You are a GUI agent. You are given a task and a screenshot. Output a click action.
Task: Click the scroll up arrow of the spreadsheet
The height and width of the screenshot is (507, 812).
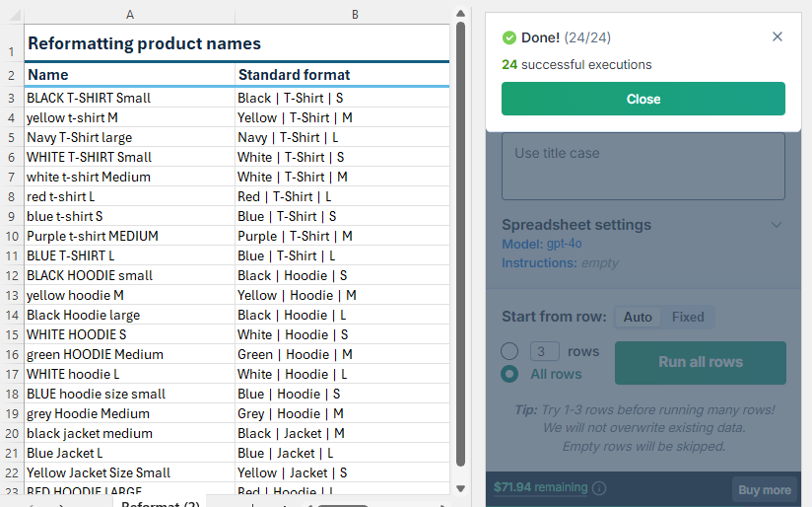coord(459,14)
